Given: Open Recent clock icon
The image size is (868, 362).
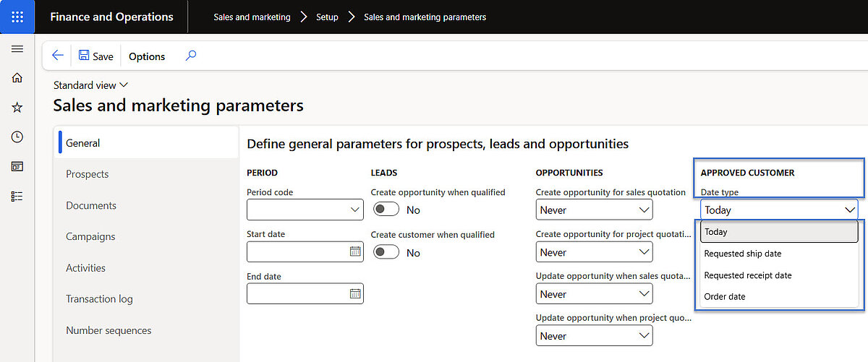Looking at the screenshot, I should coord(17,137).
